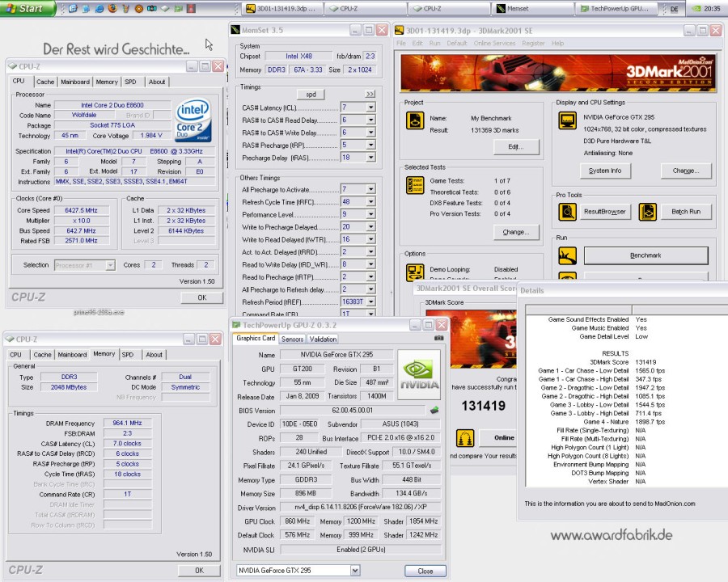Open RAS# to CAS# Read Delay dropdown
728x582 pixels.
point(370,120)
